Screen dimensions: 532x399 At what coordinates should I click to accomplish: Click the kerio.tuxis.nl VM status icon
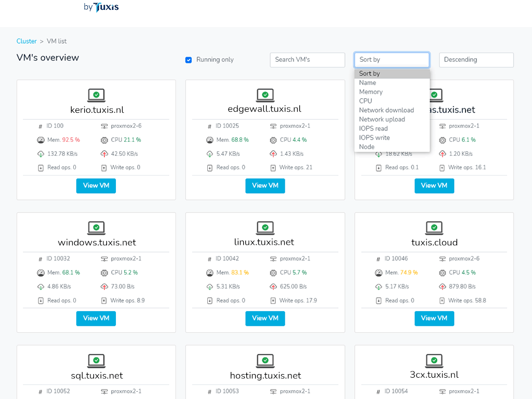96,96
